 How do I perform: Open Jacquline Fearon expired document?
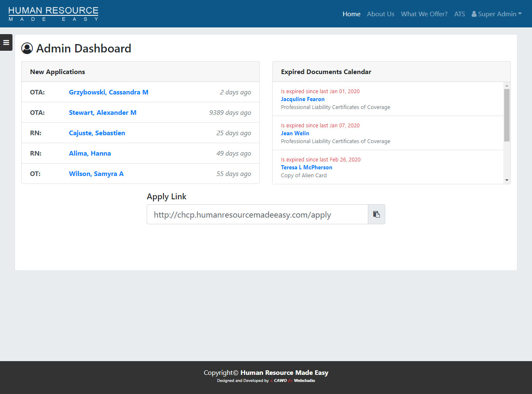303,99
